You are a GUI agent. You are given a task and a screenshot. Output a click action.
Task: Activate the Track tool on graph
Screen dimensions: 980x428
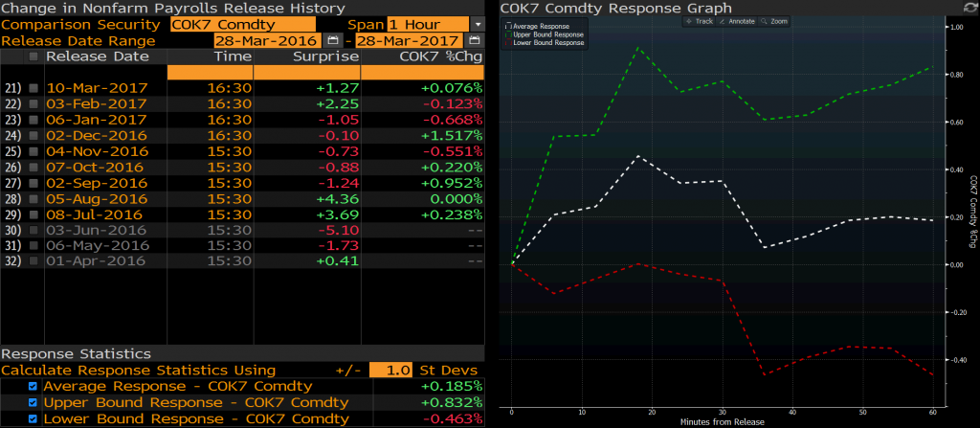[699, 21]
